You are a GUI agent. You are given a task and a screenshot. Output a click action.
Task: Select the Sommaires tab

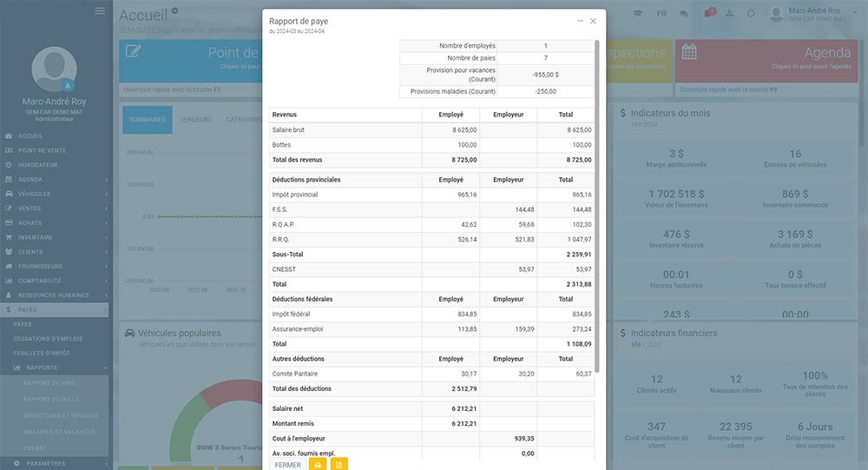pos(147,120)
